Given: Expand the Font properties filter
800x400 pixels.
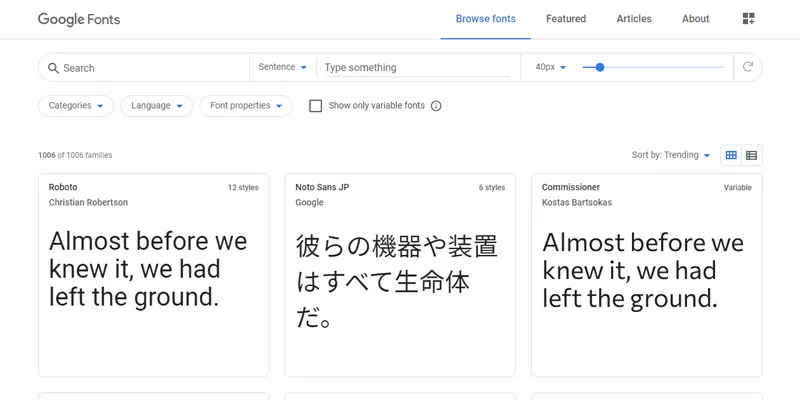Looking at the screenshot, I should 246,106.
